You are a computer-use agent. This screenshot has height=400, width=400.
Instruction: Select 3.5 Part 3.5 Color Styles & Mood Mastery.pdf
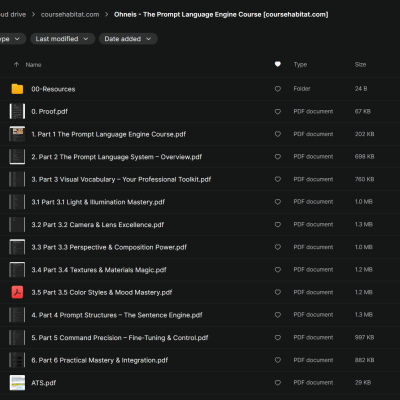click(102, 292)
